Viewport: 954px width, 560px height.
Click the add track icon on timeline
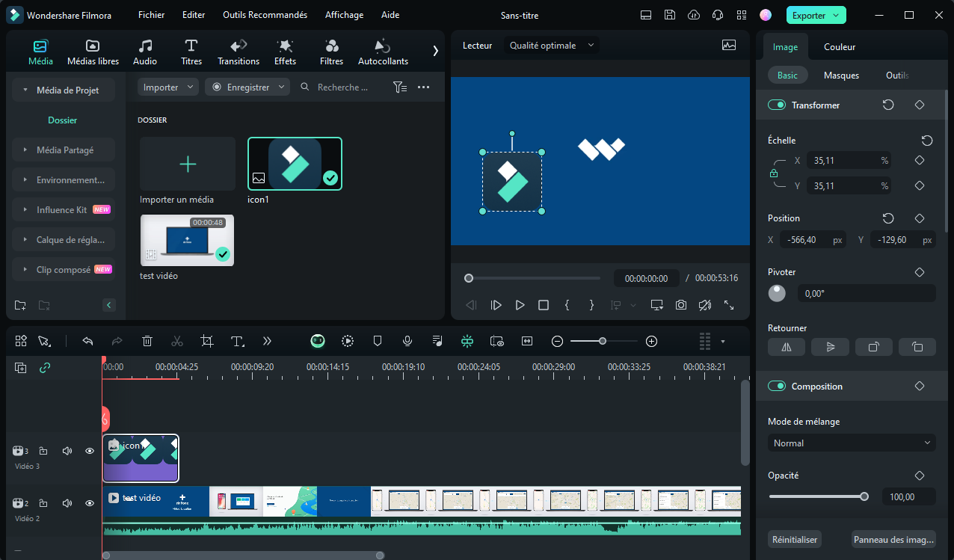point(21,368)
